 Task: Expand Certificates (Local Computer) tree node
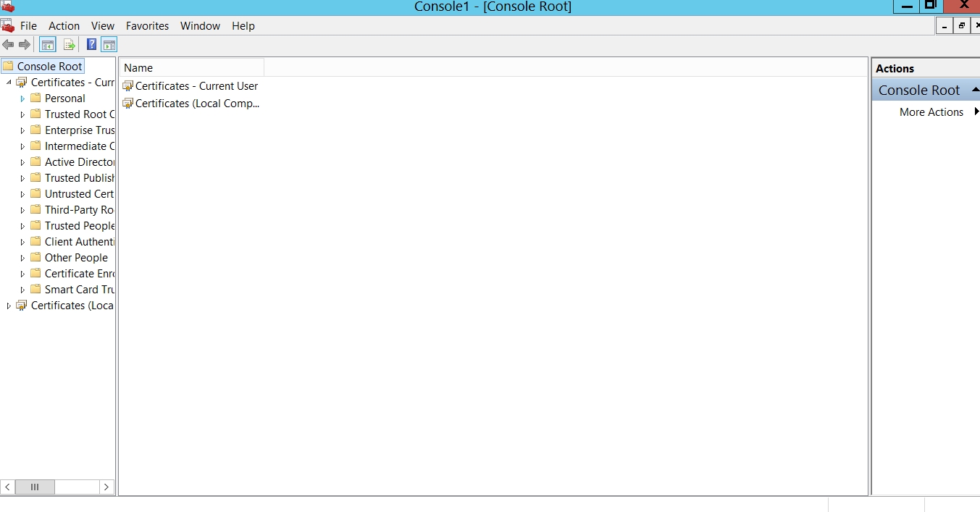(9, 306)
